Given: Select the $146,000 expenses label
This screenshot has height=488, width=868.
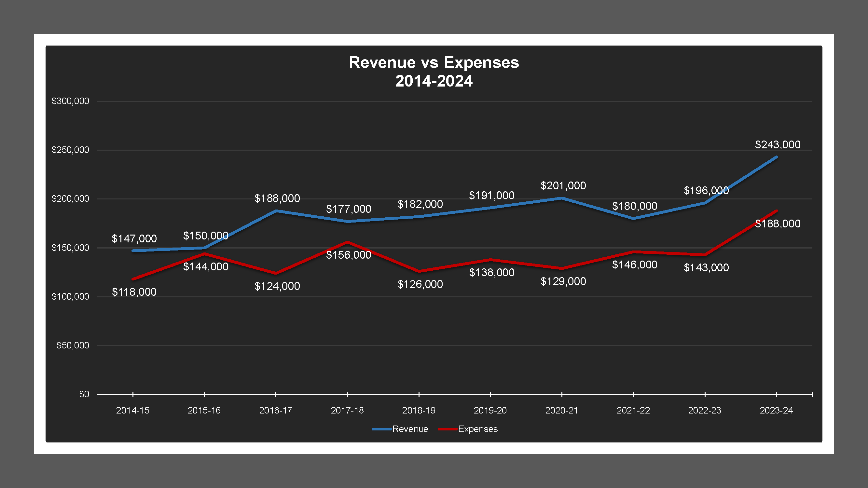Looking at the screenshot, I should [635, 265].
